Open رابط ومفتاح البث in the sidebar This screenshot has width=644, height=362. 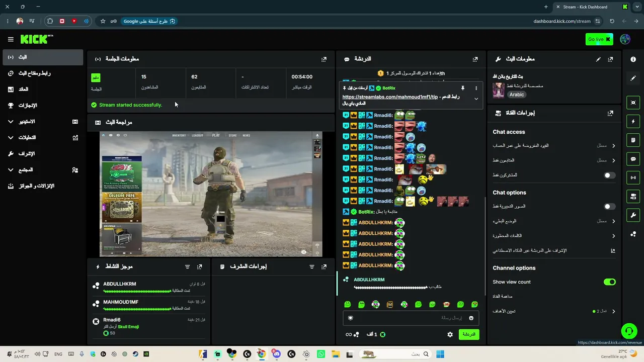43,73
